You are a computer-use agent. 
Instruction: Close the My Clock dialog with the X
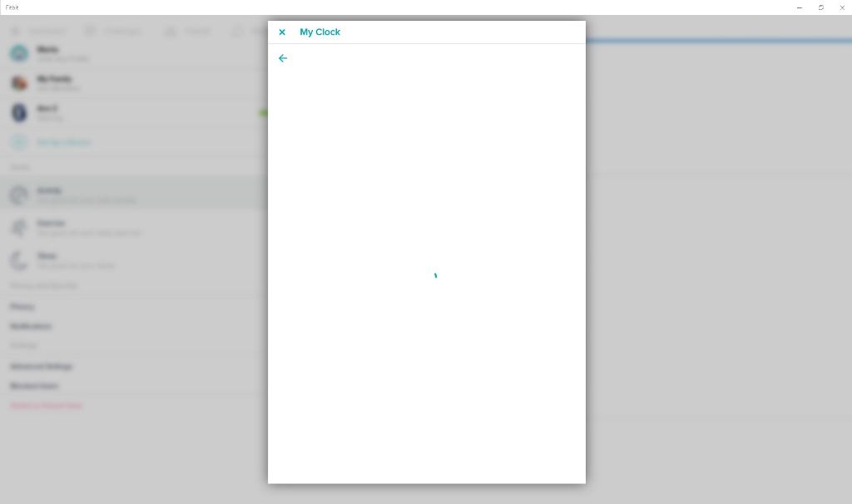pos(282,32)
